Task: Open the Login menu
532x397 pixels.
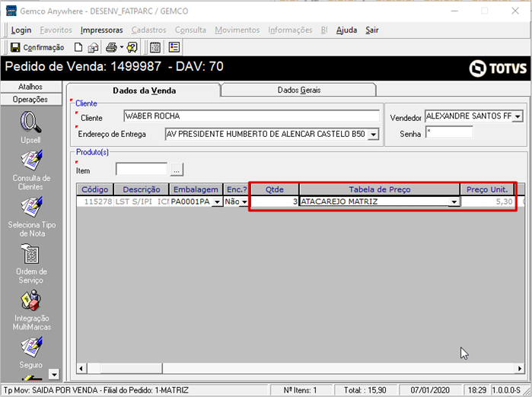Action: pyautogui.click(x=21, y=30)
